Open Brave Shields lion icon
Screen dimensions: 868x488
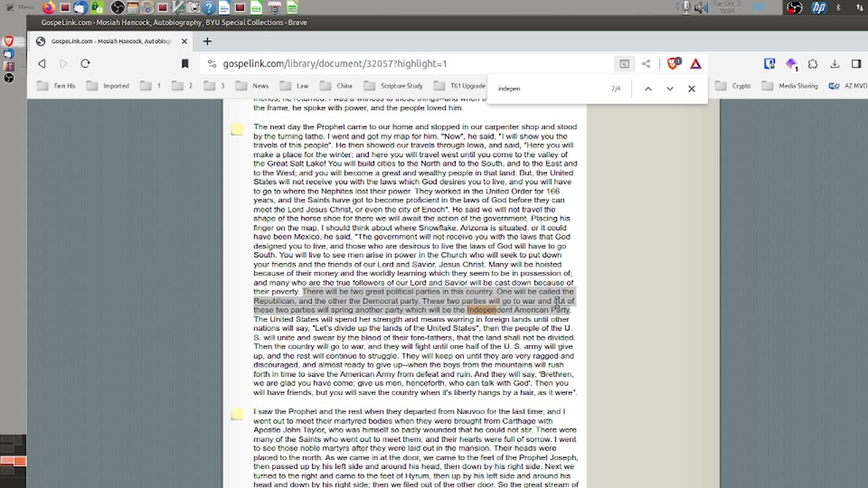tap(673, 64)
